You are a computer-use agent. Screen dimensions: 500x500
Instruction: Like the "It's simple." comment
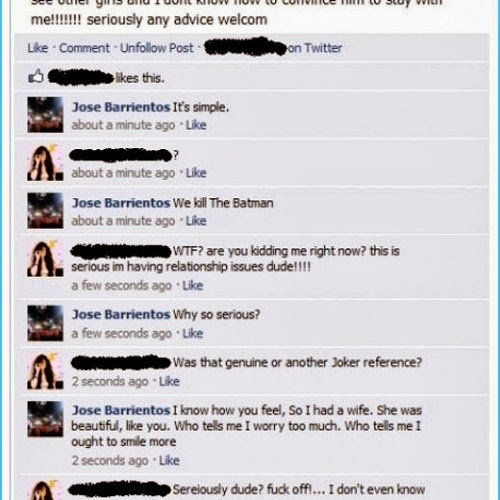pyautogui.click(x=196, y=125)
